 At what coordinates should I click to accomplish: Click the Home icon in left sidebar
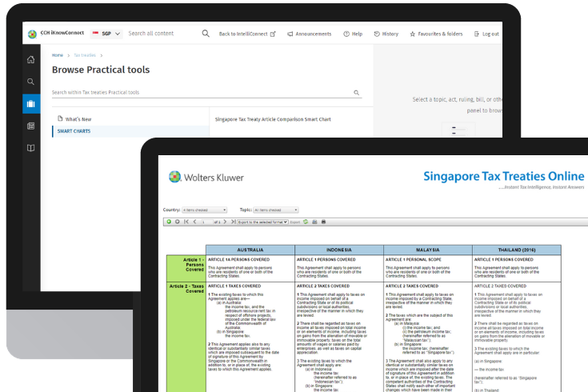[31, 59]
